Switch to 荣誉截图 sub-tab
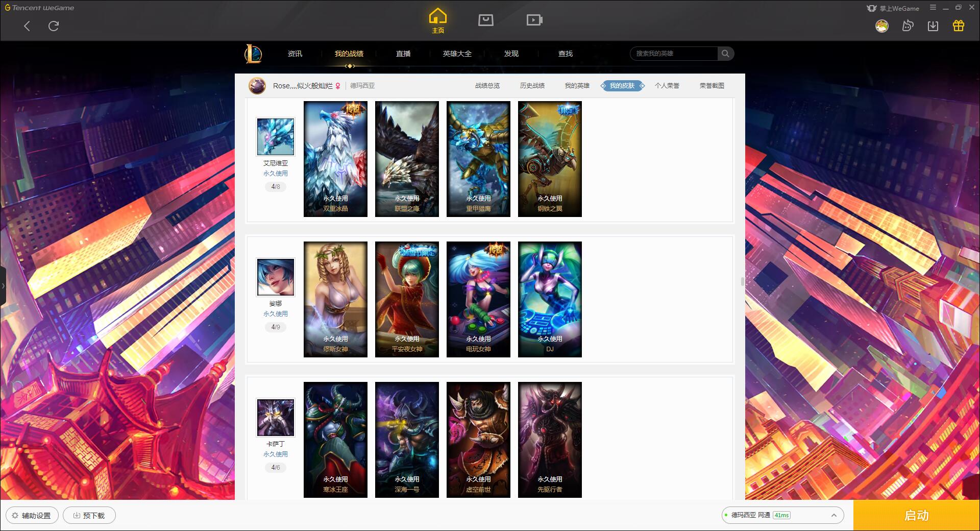The height and width of the screenshot is (531, 980). point(712,86)
